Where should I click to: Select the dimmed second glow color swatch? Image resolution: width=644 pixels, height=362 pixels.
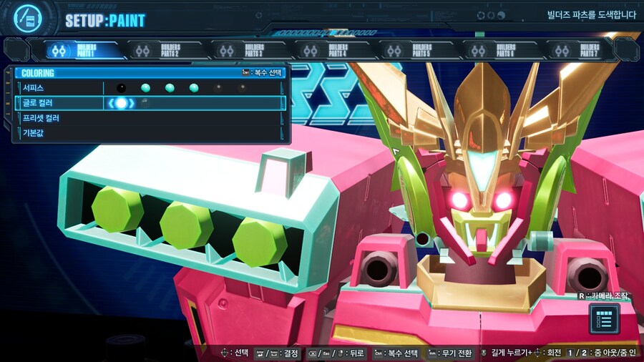[145, 103]
